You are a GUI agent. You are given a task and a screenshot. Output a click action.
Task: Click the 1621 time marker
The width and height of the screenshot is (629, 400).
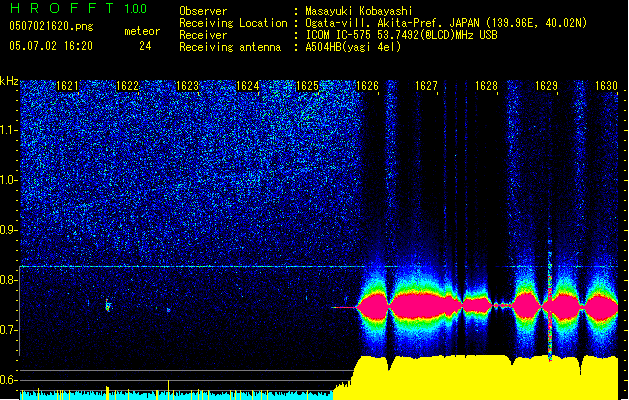tap(67, 86)
